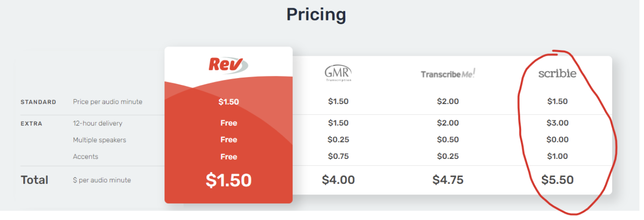Click TranscribeMe's $4.75 total price

448,180
